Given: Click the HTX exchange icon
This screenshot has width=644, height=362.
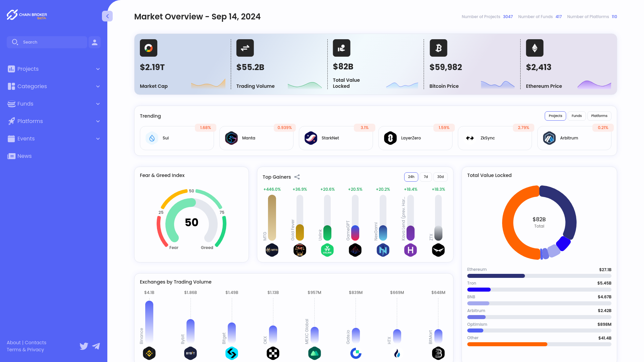Looking at the screenshot, I should [397, 353].
